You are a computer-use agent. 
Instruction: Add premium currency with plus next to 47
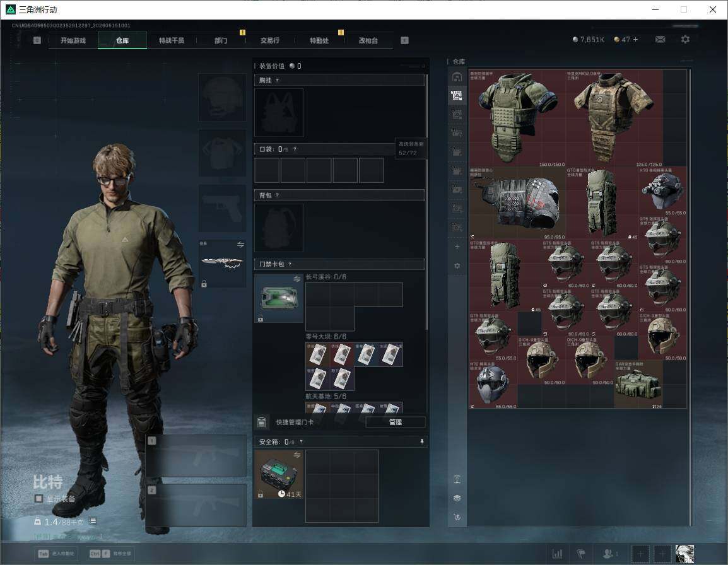point(636,40)
